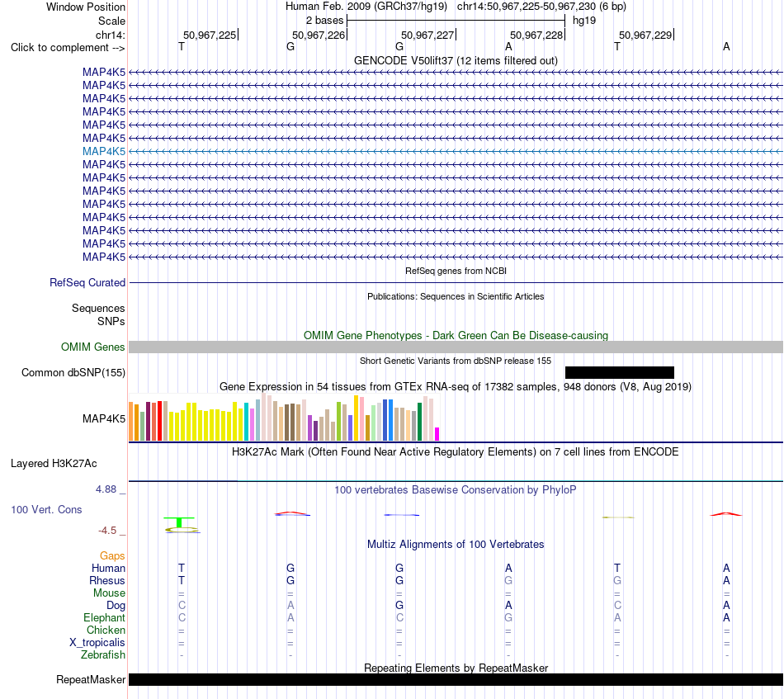Click the magenta bar in GTEx chart
Screen dimensions: 784x699
point(437,434)
